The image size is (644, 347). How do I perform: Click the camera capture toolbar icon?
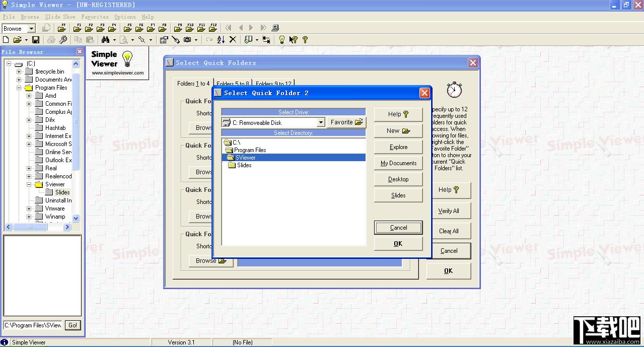tap(187, 40)
